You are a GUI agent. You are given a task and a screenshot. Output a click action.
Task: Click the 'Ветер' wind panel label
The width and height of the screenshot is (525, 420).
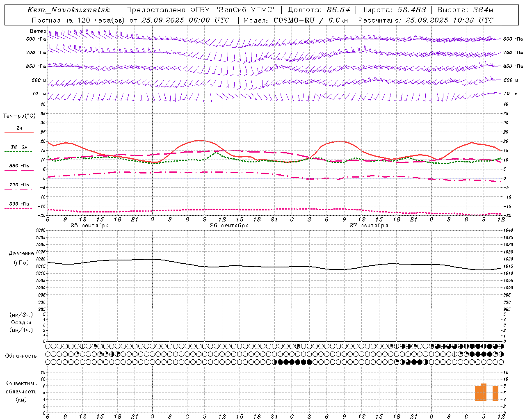coord(38,31)
